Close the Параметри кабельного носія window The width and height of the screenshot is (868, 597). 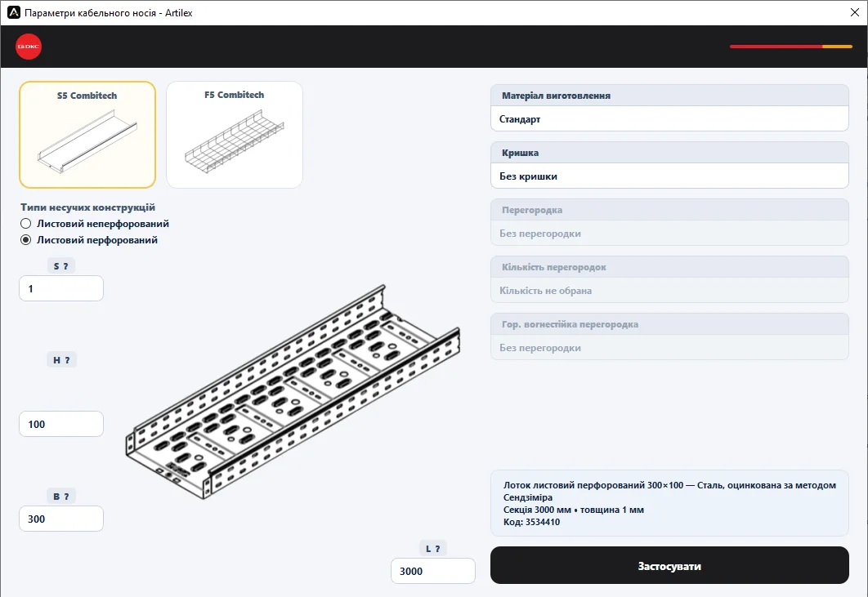tap(854, 12)
